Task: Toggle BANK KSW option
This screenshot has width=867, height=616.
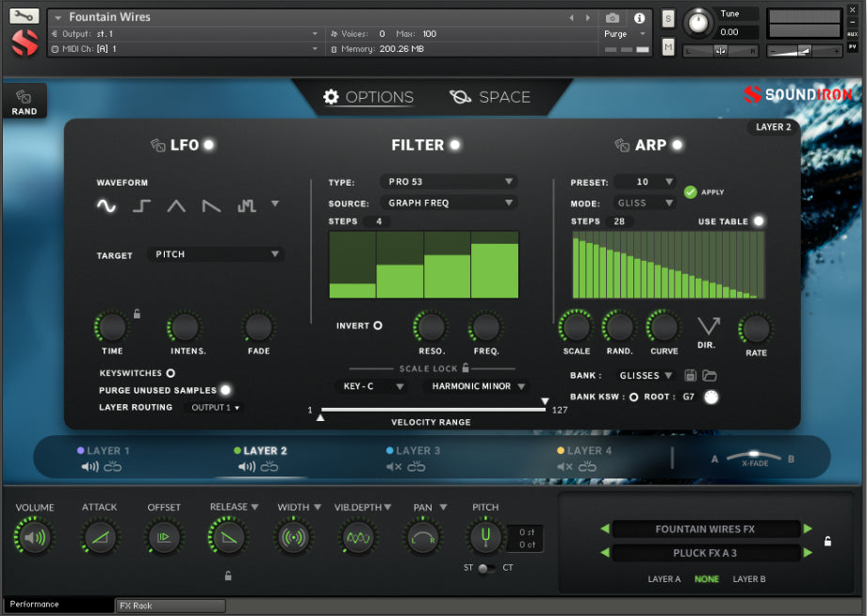Action: (x=633, y=397)
